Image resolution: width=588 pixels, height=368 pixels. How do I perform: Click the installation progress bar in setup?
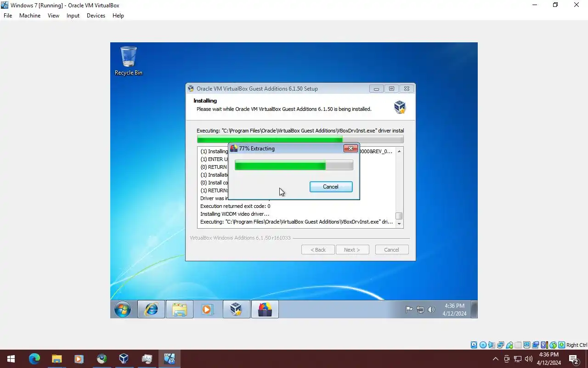click(x=300, y=139)
